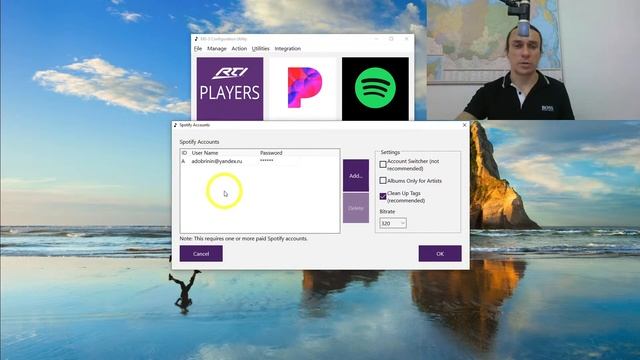Open the File menu

click(x=198, y=49)
